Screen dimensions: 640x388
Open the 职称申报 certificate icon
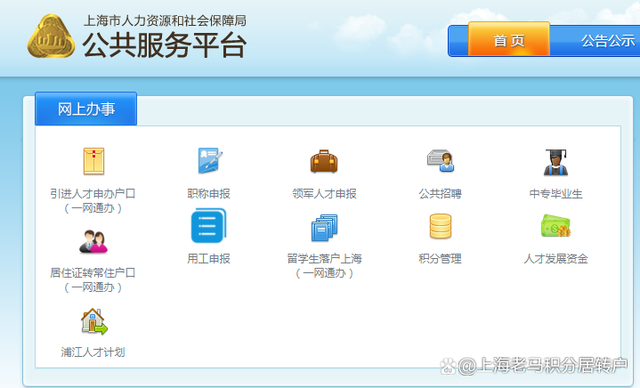tap(209, 161)
